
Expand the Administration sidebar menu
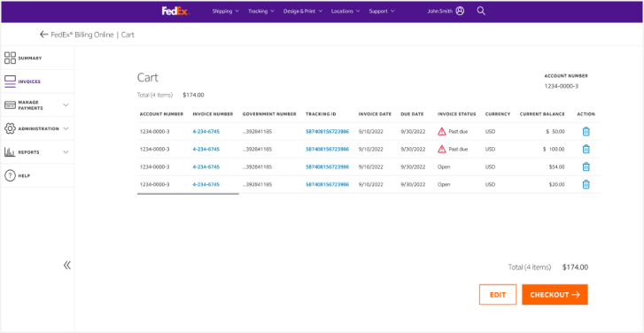[37, 128]
